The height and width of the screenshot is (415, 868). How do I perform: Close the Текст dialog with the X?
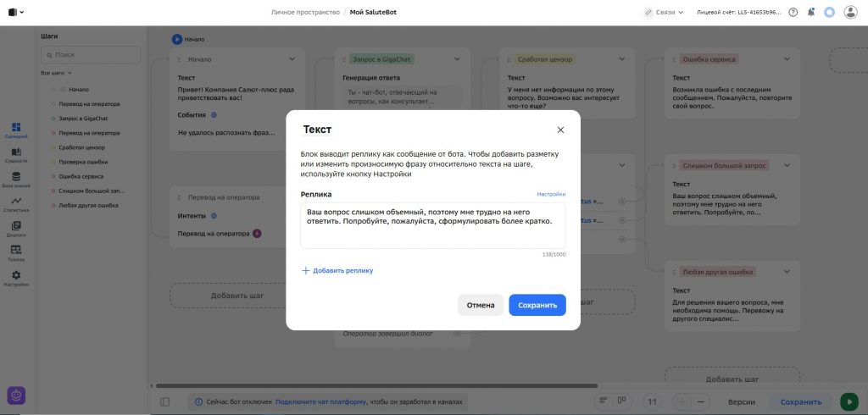560,130
